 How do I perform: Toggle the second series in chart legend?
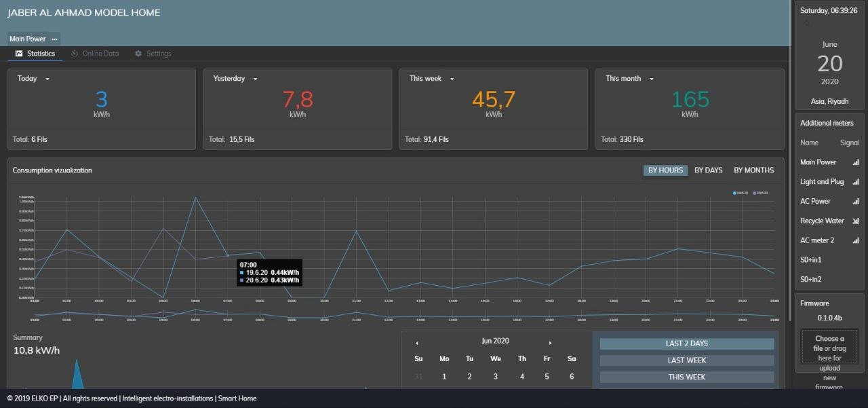[760, 193]
